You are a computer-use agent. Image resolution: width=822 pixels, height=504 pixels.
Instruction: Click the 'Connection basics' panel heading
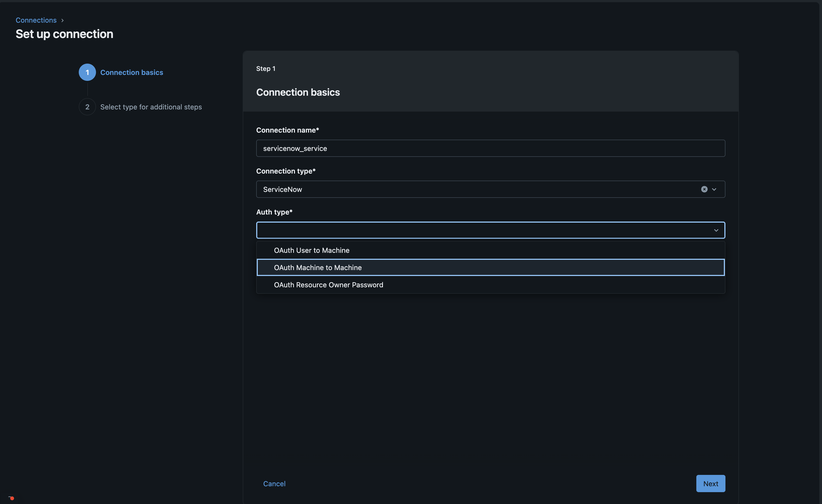298,92
